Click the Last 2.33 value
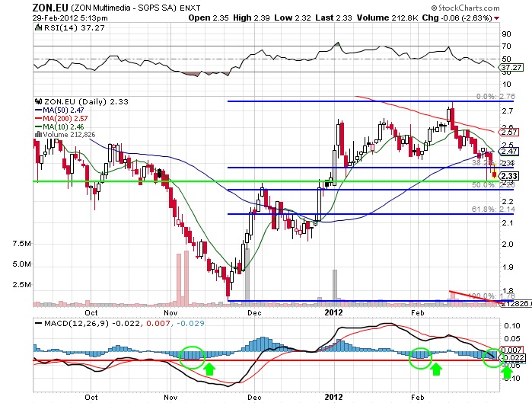This screenshot has height=403, width=532. click(x=333, y=18)
